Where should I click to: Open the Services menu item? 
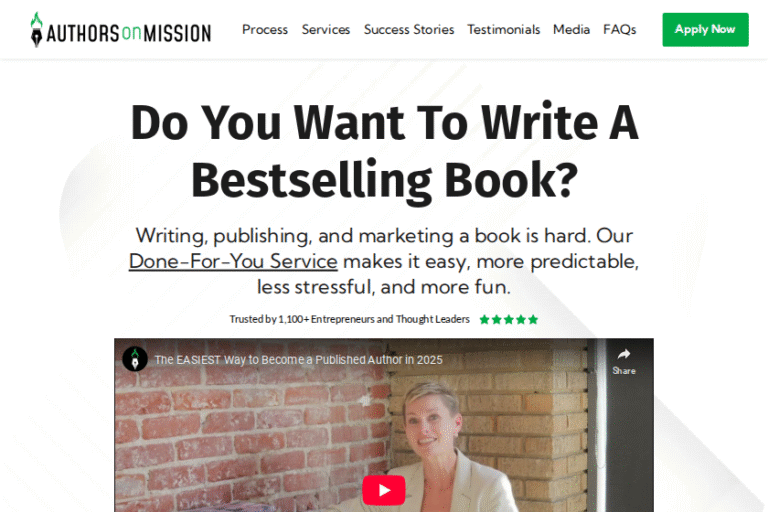pos(326,29)
